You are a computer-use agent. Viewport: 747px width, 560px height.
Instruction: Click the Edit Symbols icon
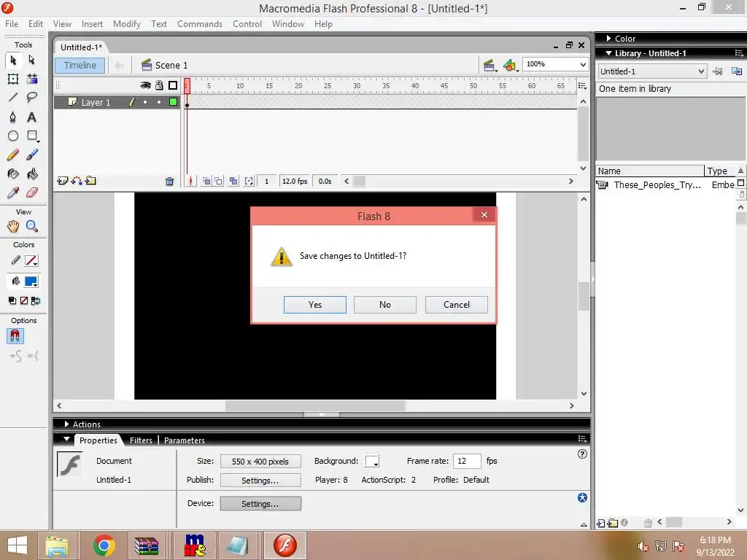pyautogui.click(x=510, y=65)
